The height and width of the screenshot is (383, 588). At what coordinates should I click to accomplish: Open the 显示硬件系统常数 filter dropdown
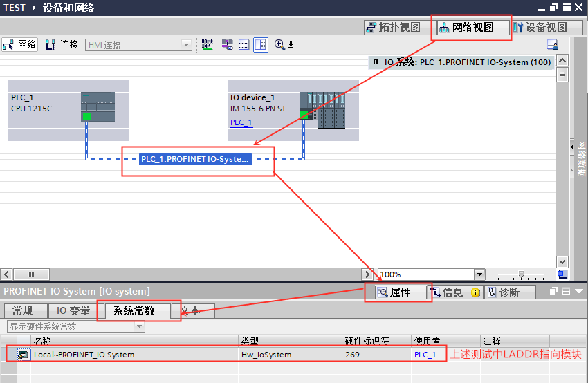click(x=139, y=327)
